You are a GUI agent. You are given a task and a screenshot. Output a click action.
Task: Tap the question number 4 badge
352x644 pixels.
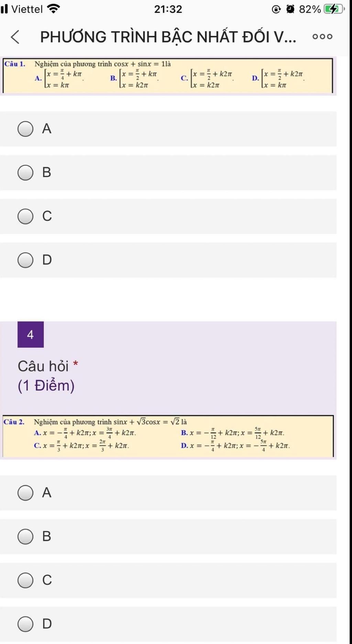click(x=31, y=334)
